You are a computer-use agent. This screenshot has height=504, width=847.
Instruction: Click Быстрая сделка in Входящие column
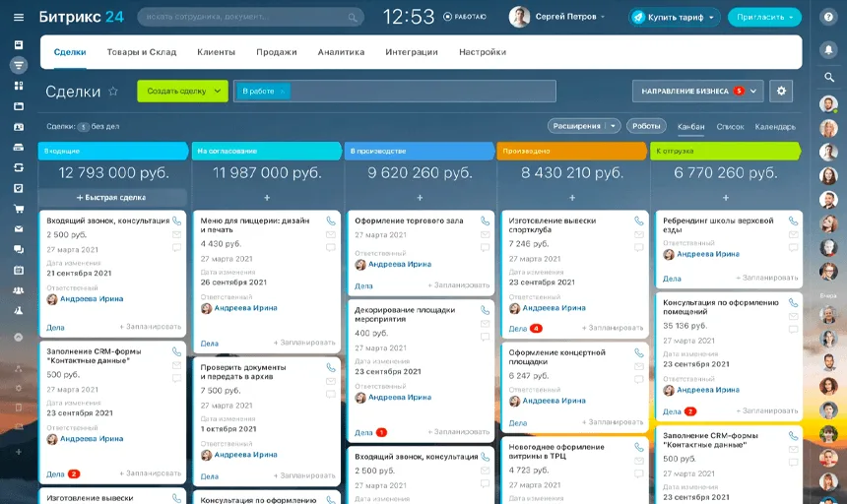click(x=112, y=198)
